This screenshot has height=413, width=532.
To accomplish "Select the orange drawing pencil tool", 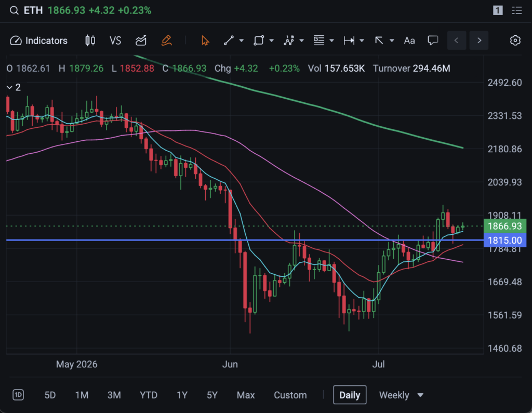I will pos(166,41).
